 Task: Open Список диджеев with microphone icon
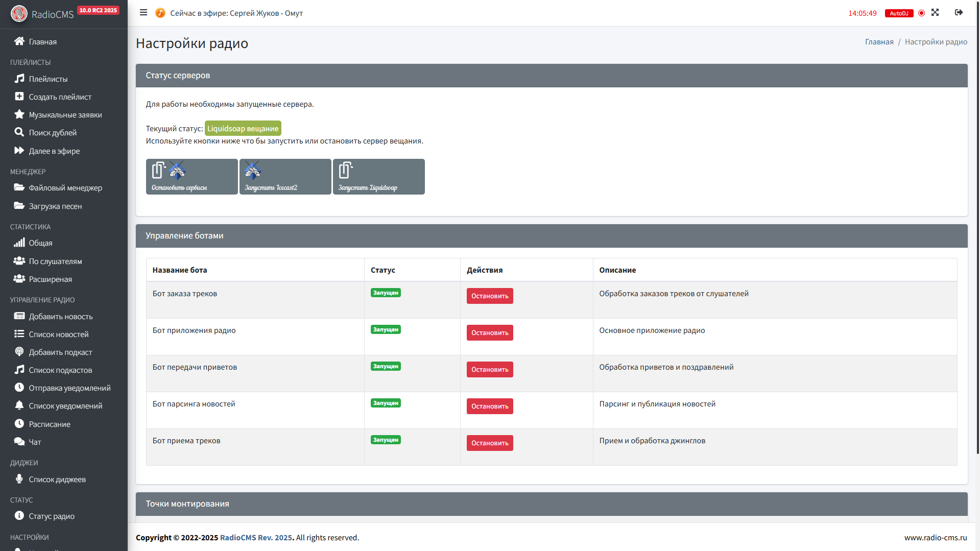pos(57,480)
